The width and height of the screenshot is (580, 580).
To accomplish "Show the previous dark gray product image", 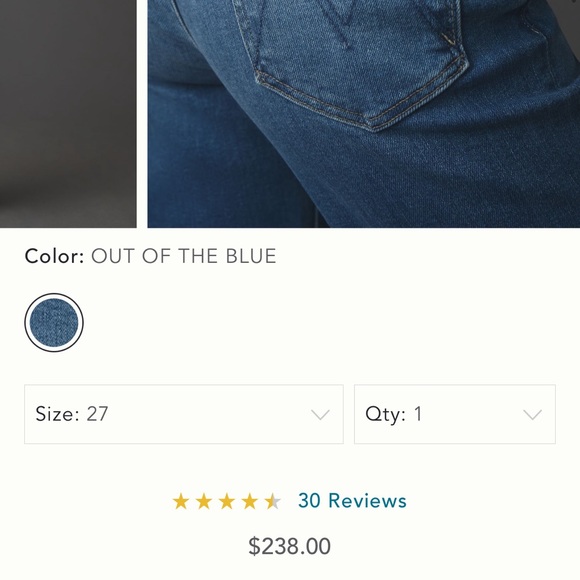I will (68, 114).
